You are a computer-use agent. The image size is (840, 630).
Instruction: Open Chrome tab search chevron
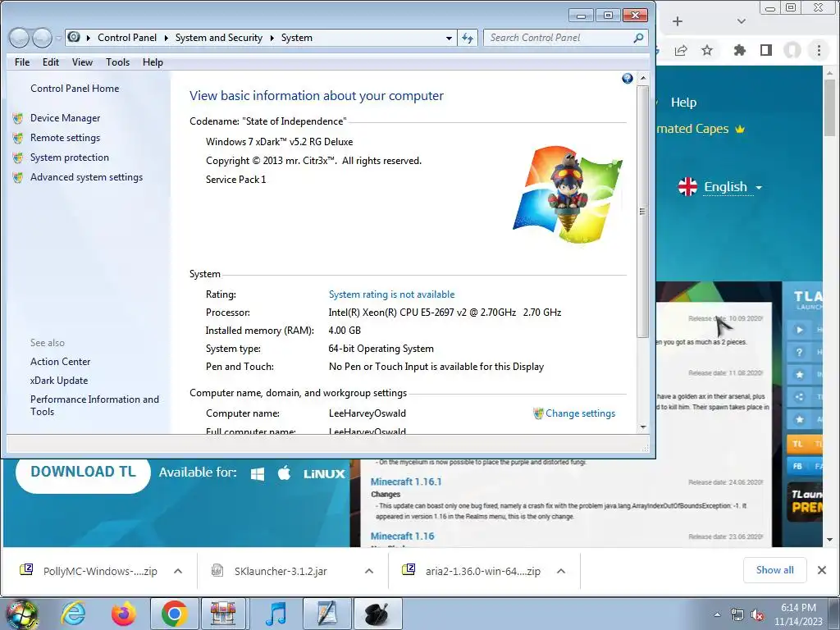tap(742, 21)
